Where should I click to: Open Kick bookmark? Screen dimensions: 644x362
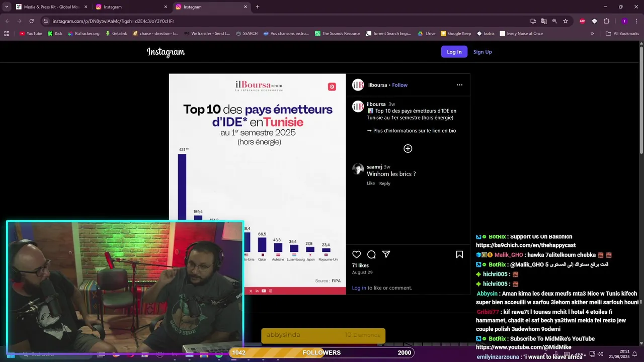(55, 34)
